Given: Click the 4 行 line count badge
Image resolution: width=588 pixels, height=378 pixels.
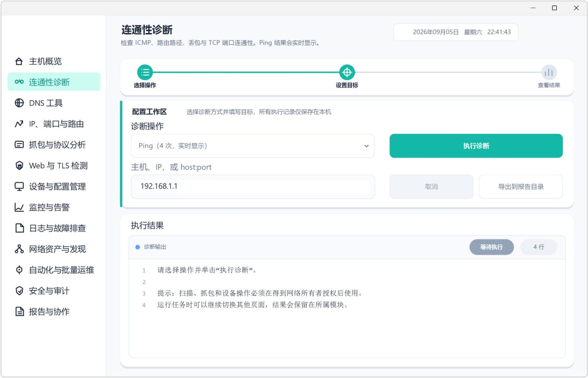Looking at the screenshot, I should tap(539, 247).
